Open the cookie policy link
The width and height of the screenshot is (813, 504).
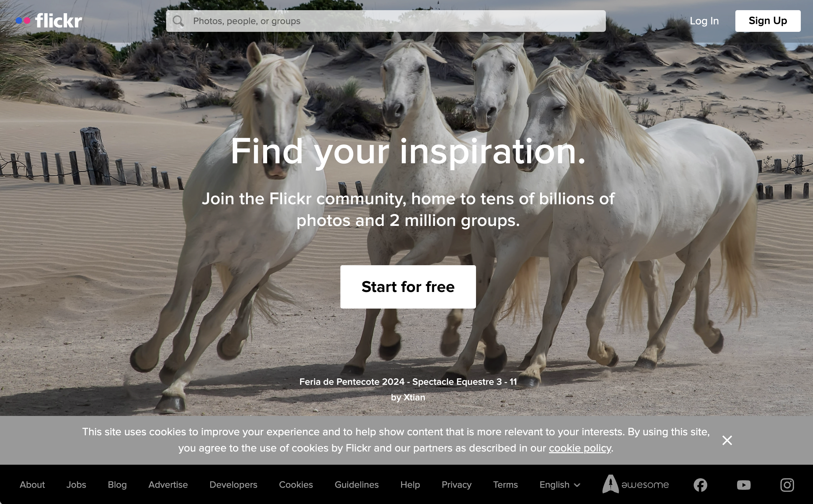coord(580,448)
